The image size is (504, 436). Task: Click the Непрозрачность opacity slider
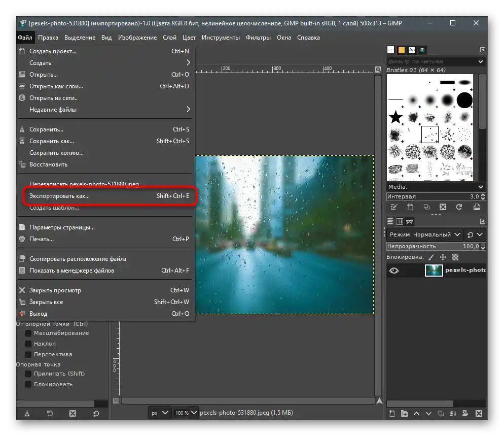[434, 246]
